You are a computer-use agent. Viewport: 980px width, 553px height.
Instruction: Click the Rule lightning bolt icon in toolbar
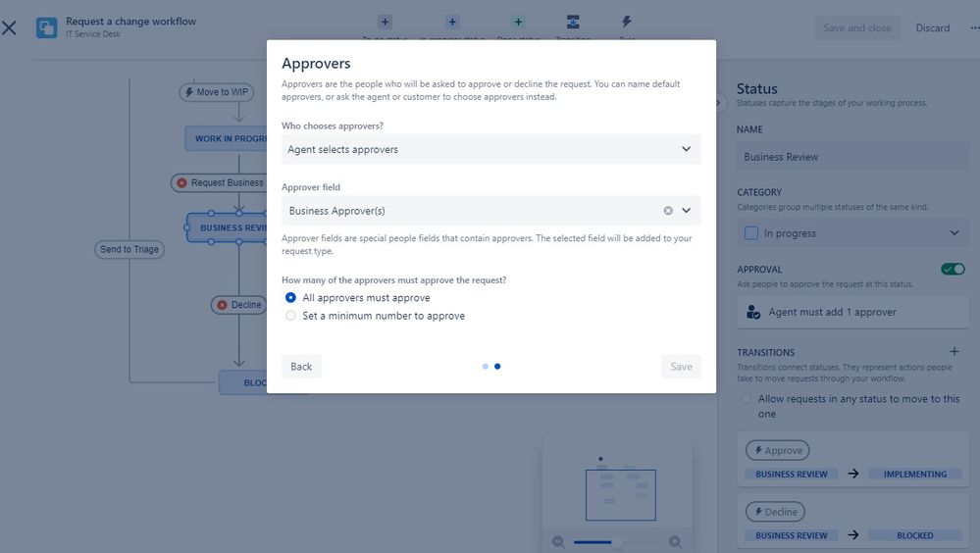pyautogui.click(x=626, y=22)
